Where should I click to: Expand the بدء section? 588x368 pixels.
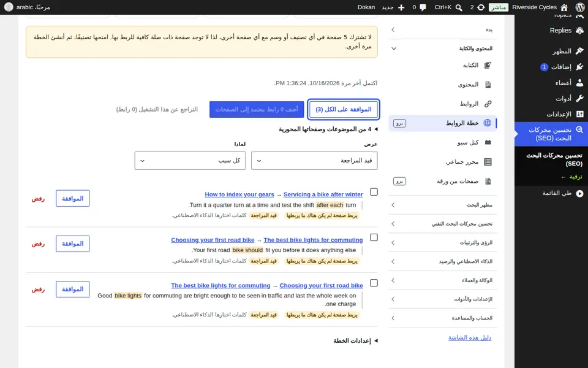(x=442, y=29)
